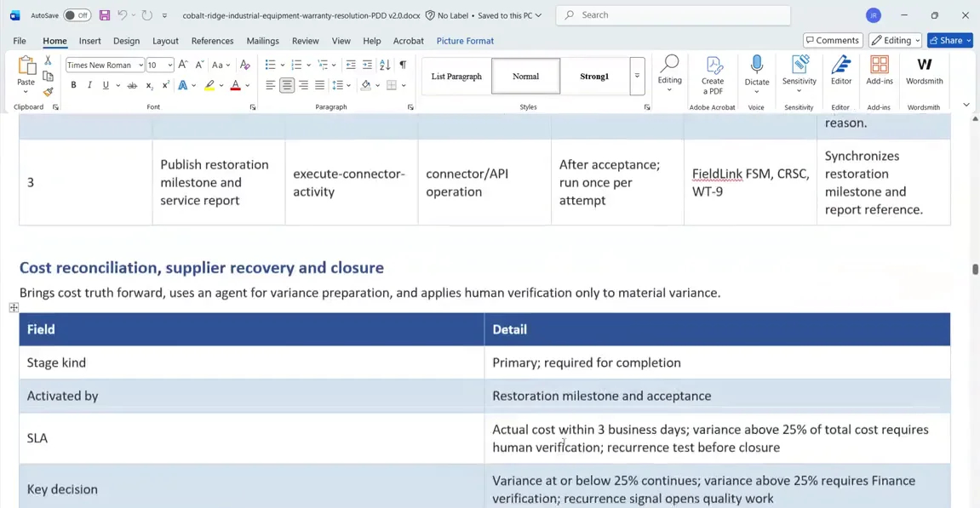Click the table move handle cross icon
This screenshot has height=508, width=980.
pos(14,307)
